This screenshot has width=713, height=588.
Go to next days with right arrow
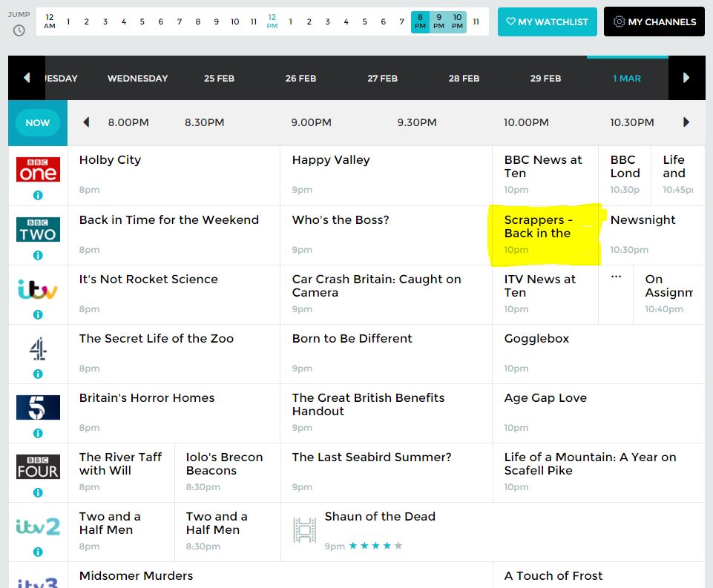[686, 78]
